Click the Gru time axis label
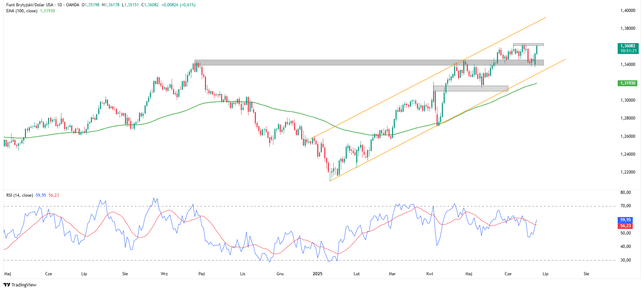 coord(280,274)
